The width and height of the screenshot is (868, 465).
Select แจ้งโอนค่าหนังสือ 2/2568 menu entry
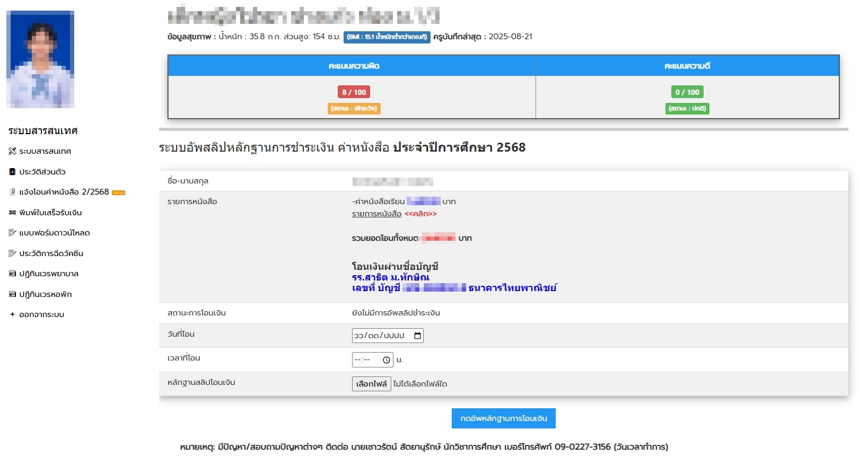click(64, 192)
